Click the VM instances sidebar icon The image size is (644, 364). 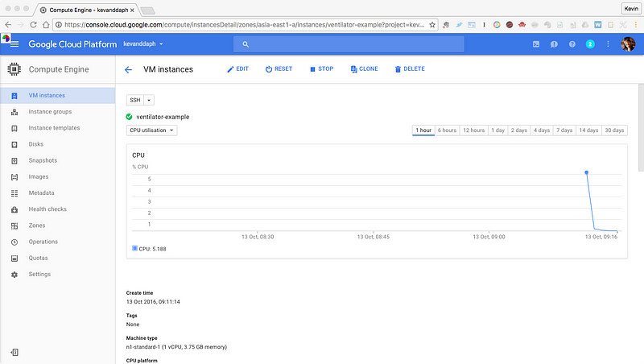(14, 96)
